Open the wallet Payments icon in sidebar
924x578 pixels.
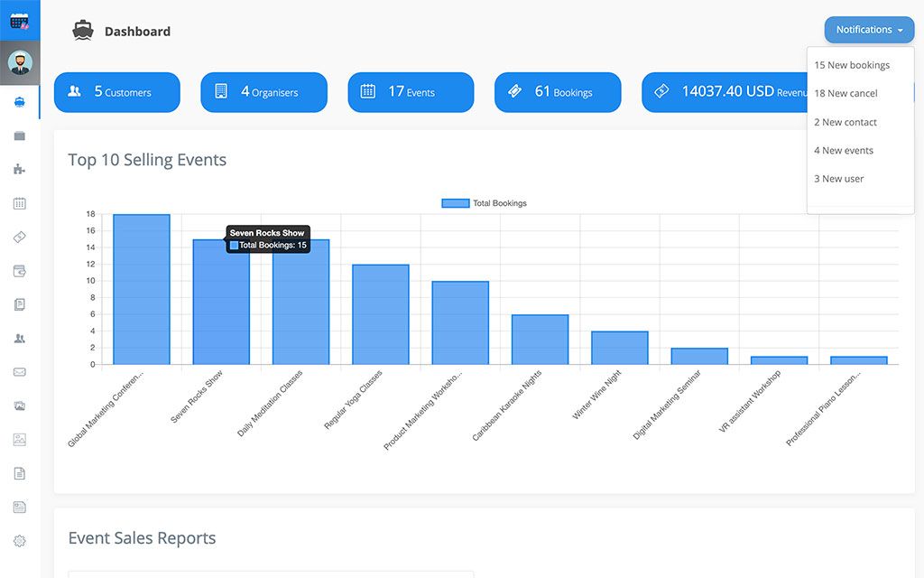(x=20, y=270)
